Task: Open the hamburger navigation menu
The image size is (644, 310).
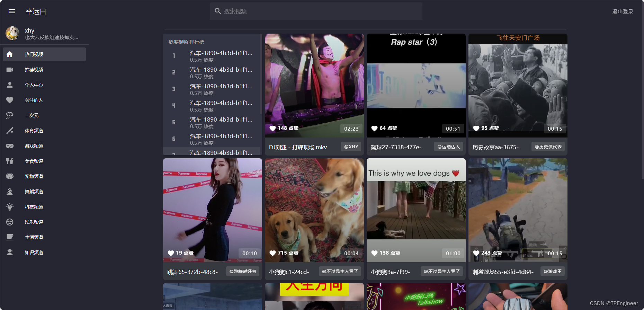Action: pyautogui.click(x=12, y=11)
